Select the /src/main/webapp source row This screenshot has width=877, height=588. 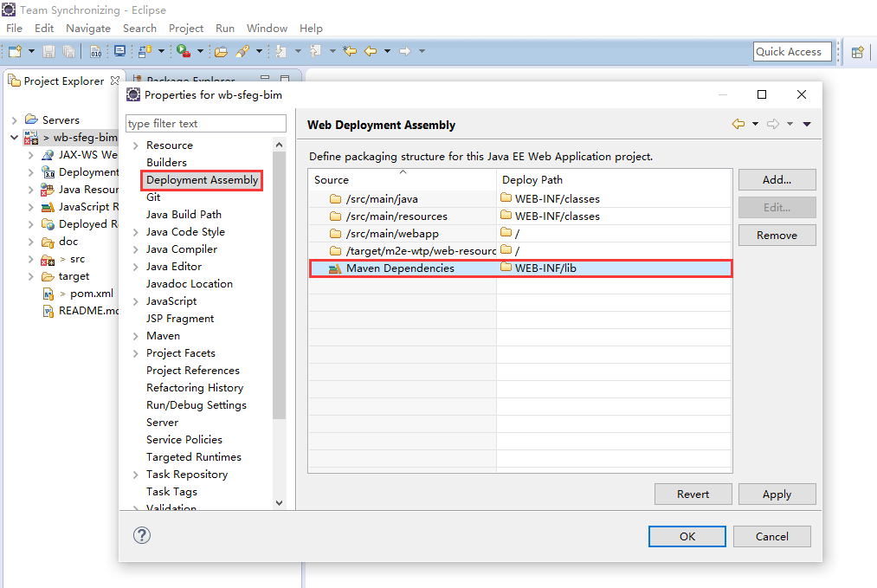(x=519, y=234)
